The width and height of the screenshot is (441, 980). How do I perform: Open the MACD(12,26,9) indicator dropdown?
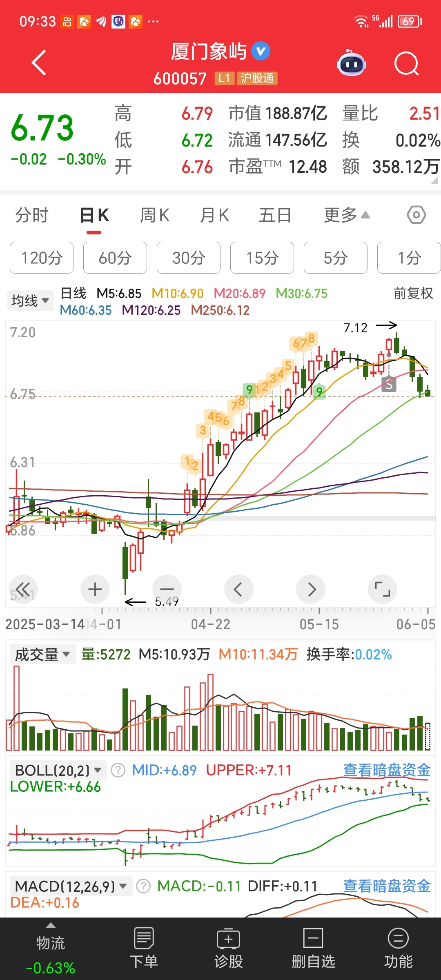click(71, 886)
